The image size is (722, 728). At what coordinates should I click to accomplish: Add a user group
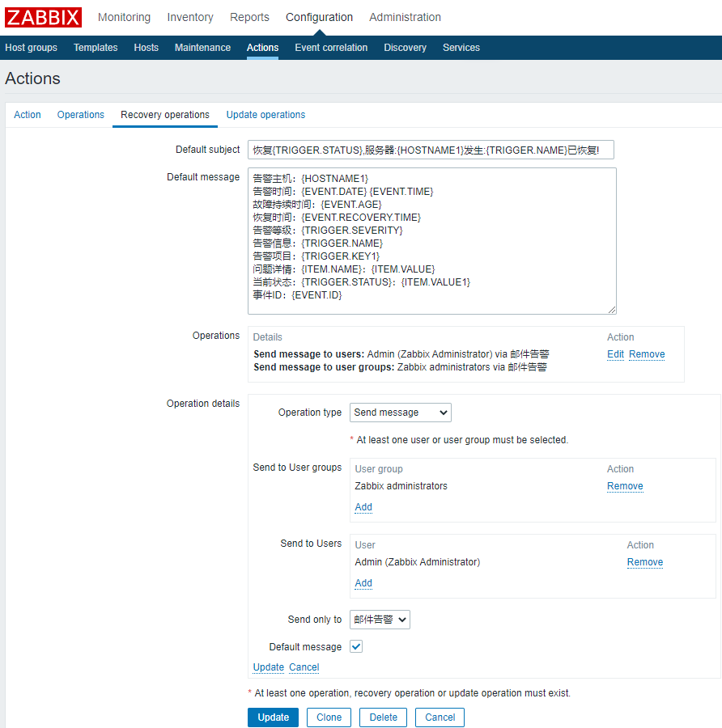[x=363, y=507]
